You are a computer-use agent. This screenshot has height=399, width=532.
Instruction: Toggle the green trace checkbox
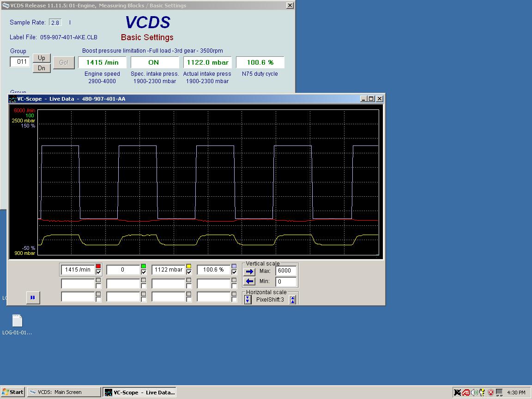coord(144,272)
